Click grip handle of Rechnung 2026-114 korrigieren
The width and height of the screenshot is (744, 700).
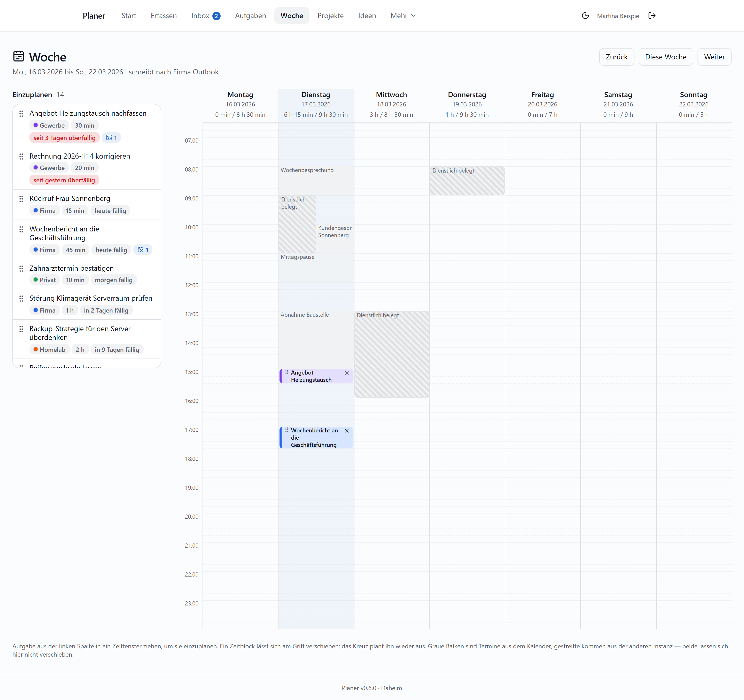tap(21, 156)
